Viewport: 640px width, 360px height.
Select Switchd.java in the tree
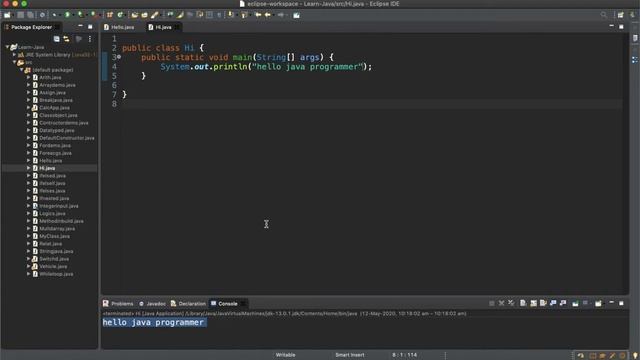[54, 259]
